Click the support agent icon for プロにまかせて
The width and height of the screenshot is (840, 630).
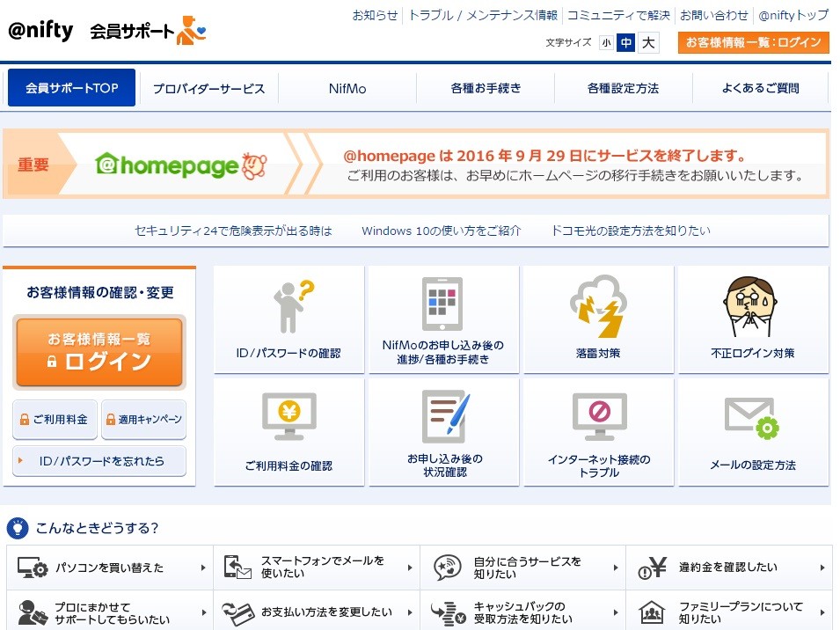33,613
